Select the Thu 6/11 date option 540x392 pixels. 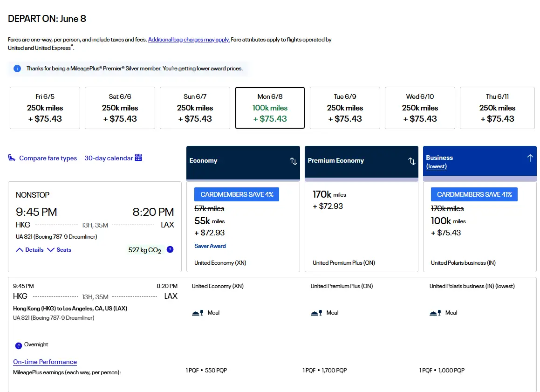(x=497, y=108)
